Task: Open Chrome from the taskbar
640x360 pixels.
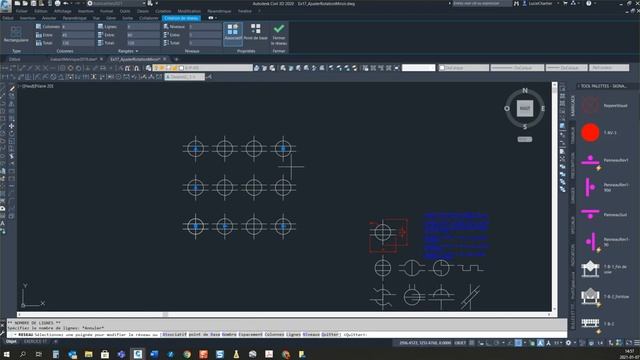Action: [x=187, y=354]
